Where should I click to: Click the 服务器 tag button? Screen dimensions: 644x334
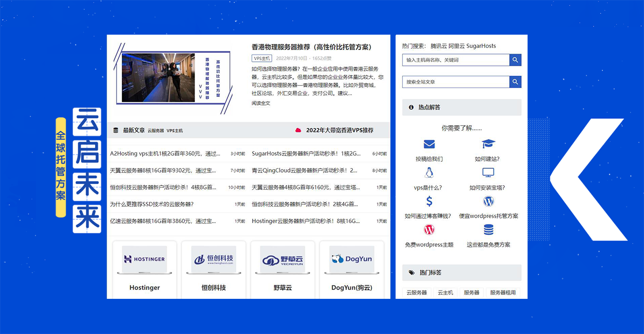(x=472, y=292)
